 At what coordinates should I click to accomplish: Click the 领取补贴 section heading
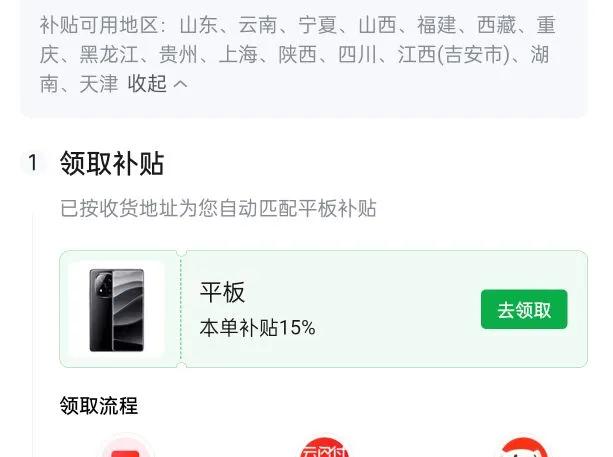click(x=112, y=163)
